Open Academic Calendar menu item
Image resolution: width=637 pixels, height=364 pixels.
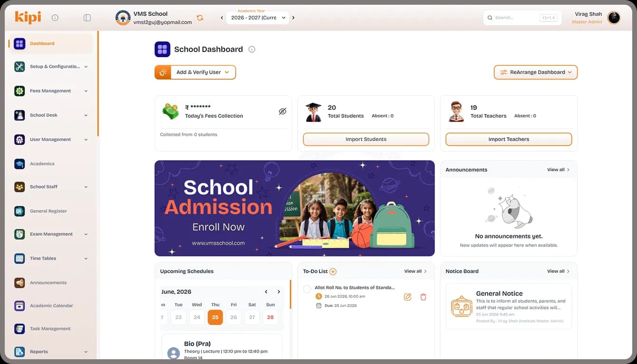pyautogui.click(x=51, y=306)
